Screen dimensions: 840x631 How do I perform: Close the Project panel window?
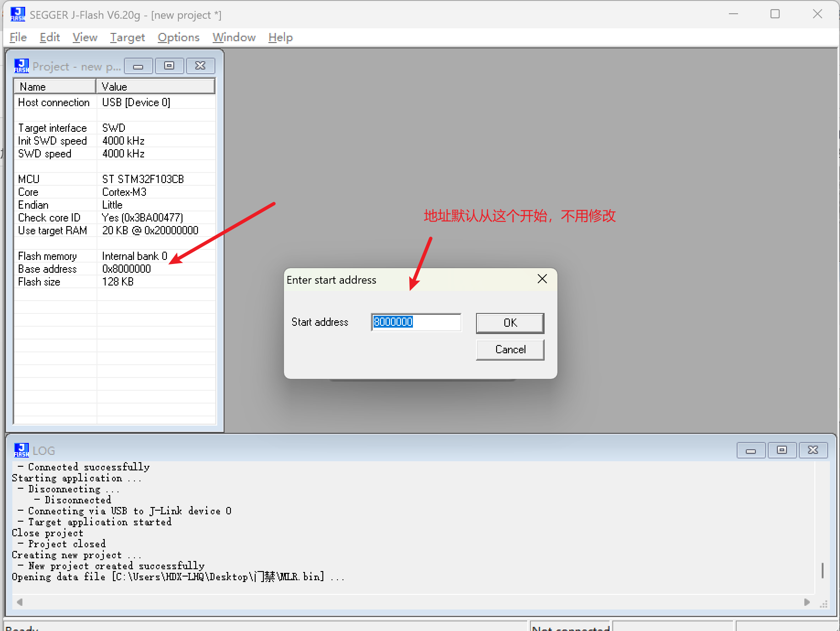point(200,66)
